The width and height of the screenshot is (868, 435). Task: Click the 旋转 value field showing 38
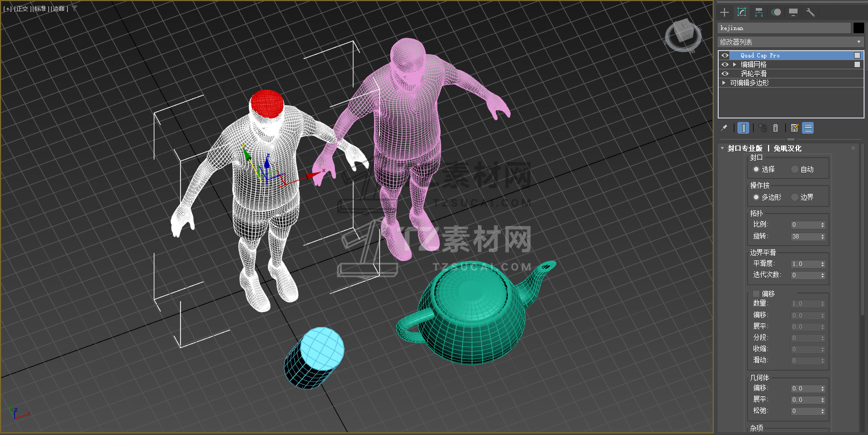click(805, 237)
